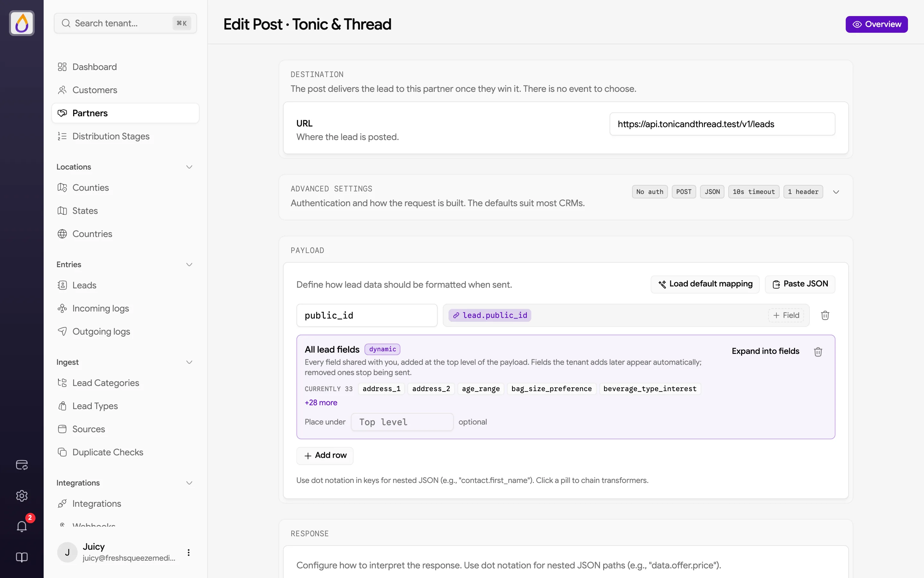Viewport: 924px width, 578px height.
Task: Click the search magnifier icon
Action: pyautogui.click(x=66, y=23)
